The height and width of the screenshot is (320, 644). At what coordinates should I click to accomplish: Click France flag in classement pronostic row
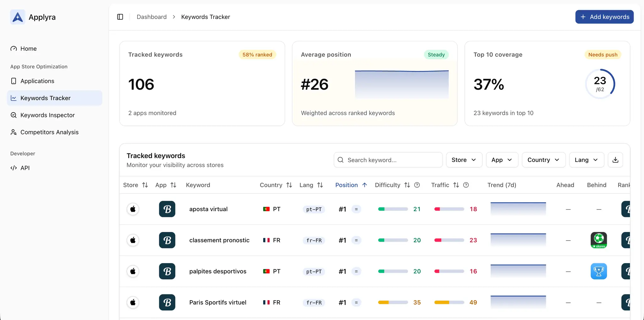click(x=266, y=240)
